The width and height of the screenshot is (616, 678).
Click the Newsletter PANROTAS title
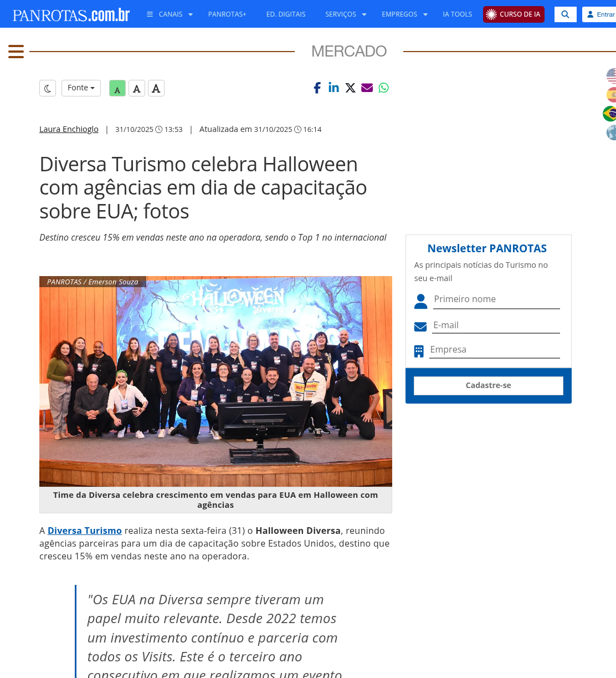pyautogui.click(x=487, y=248)
